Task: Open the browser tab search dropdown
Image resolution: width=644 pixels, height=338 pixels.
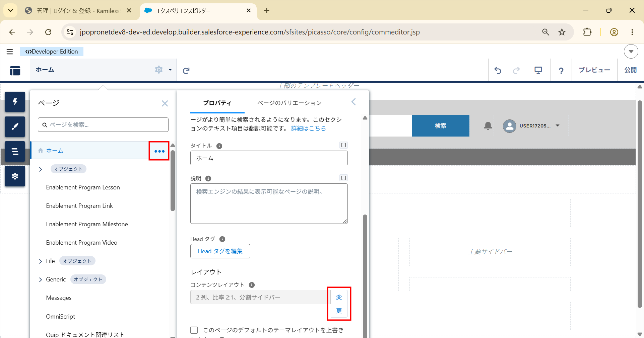Action: pyautogui.click(x=11, y=10)
